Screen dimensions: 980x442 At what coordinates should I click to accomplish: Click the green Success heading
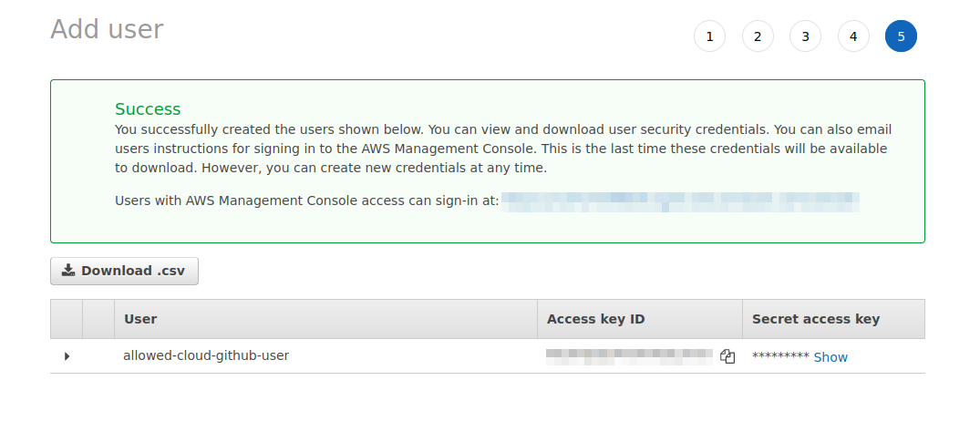click(148, 109)
